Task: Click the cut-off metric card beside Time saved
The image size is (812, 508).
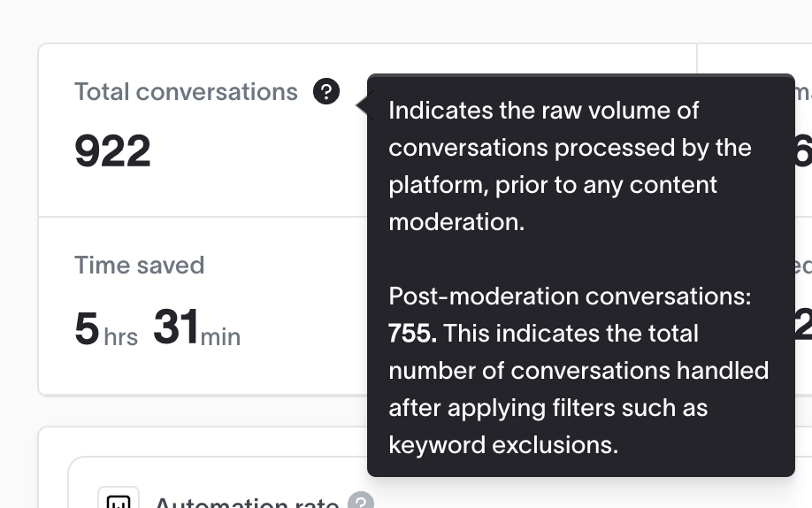Action: coord(755,306)
